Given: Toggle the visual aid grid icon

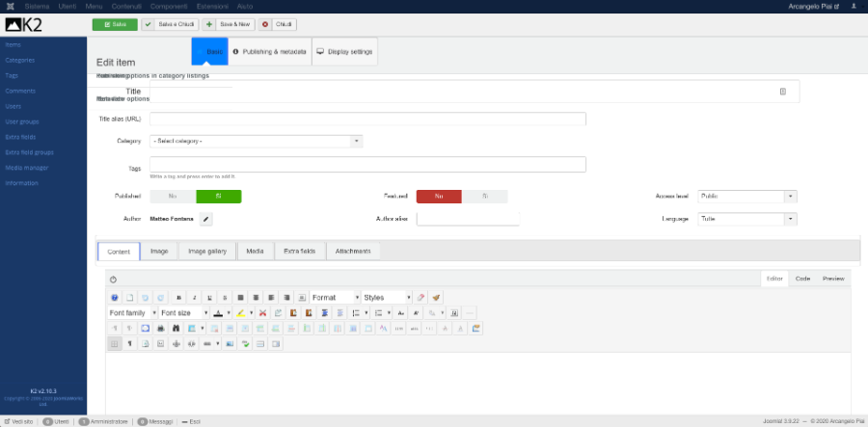Looking at the screenshot, I should pos(114,343).
